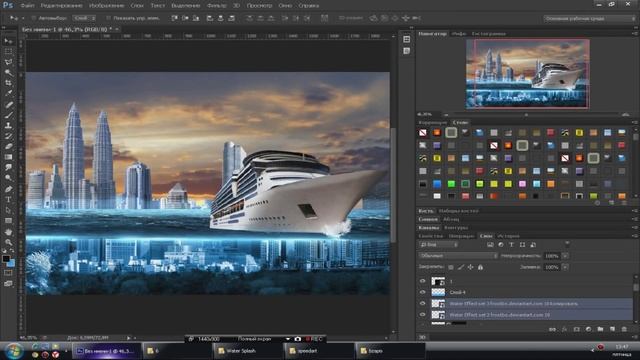The image size is (640, 360).
Task: Click the Navigator preview thumbnail
Action: (527, 73)
